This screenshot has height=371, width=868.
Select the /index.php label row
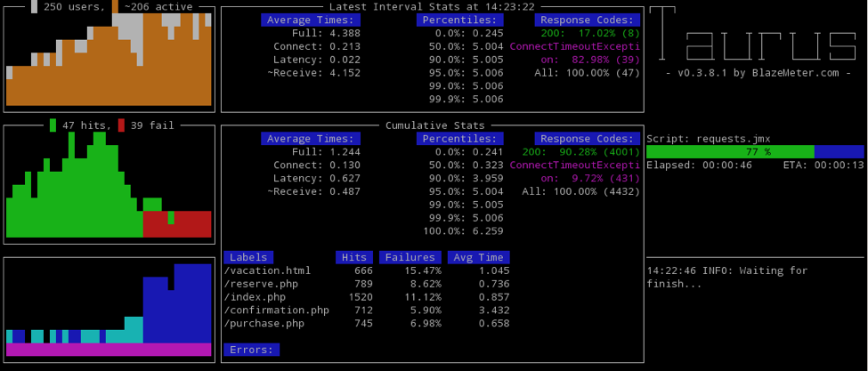pos(367,297)
